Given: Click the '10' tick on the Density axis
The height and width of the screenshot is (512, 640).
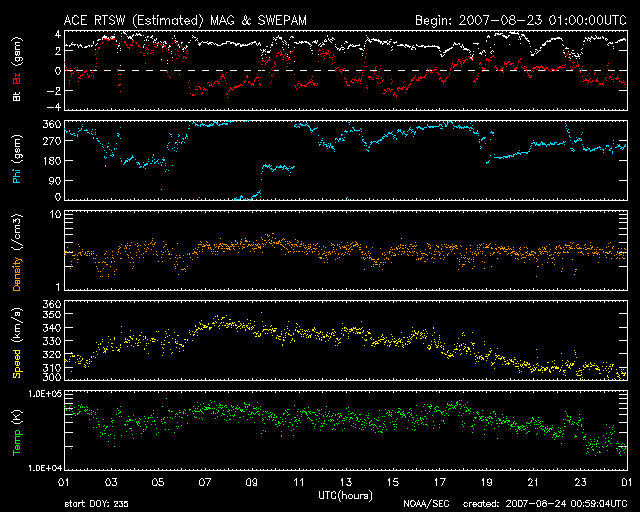Looking at the screenshot, I should (x=56, y=215).
